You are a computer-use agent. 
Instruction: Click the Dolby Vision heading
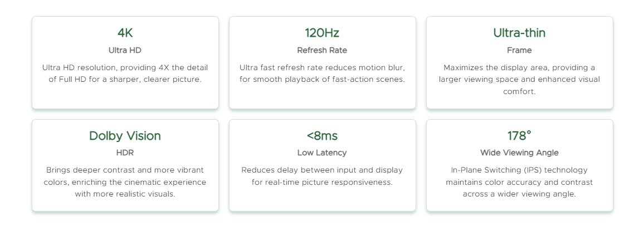pyautogui.click(x=125, y=136)
